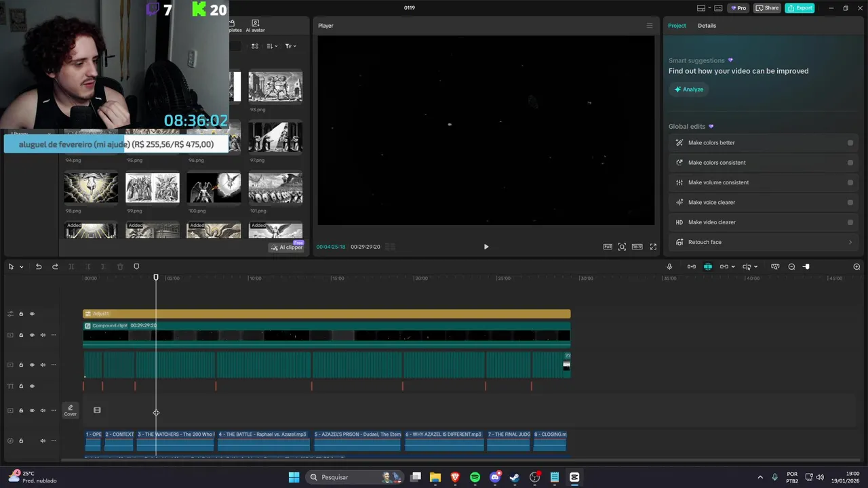Viewport: 868px width, 488px height.
Task: Hide the Compound clip track
Action: [x=32, y=335]
